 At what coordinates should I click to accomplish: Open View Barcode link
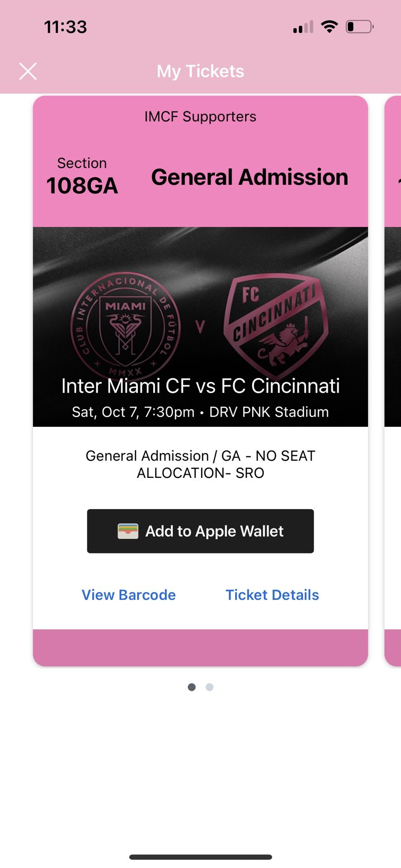pos(128,595)
